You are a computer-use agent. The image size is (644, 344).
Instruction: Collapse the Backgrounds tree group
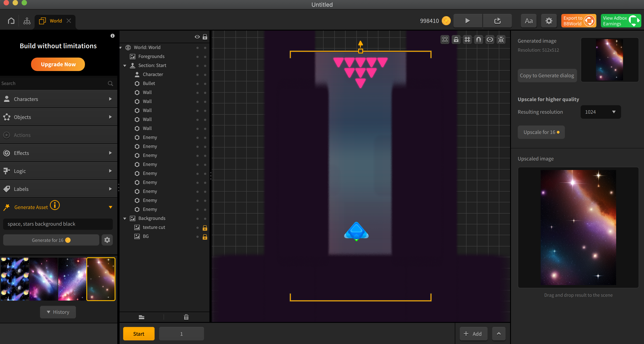125,218
